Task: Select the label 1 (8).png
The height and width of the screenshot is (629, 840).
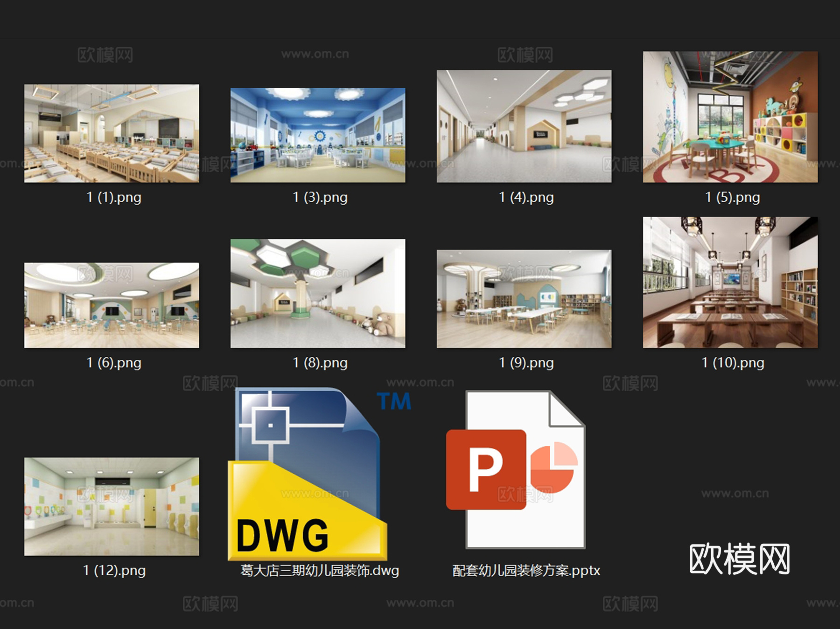Action: [x=320, y=362]
